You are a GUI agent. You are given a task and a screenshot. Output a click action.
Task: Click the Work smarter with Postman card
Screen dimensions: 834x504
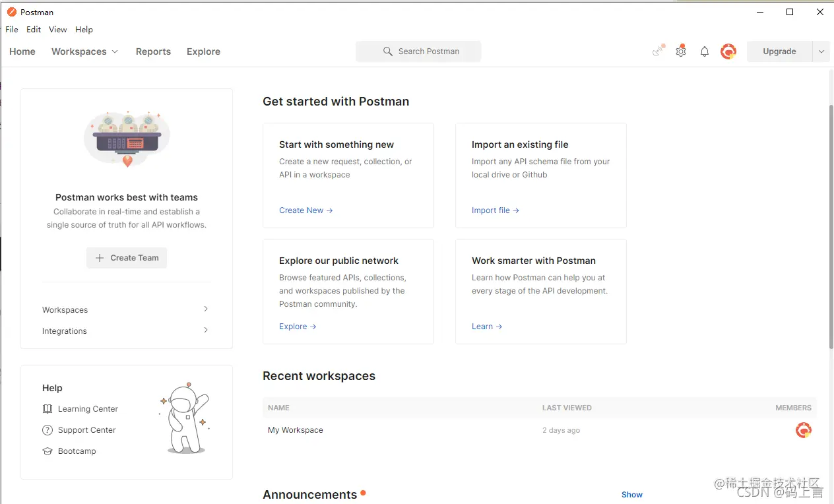pyautogui.click(x=541, y=292)
